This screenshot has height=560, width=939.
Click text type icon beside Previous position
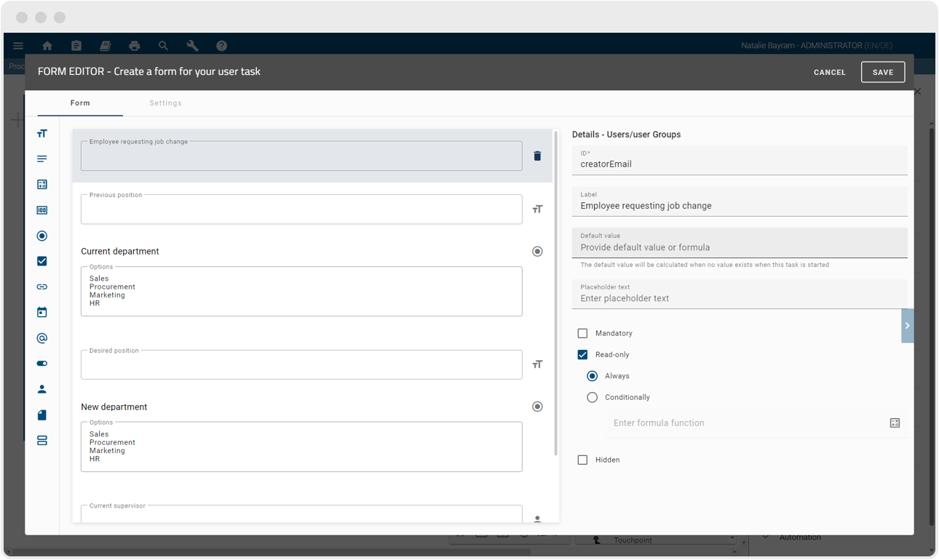click(537, 209)
